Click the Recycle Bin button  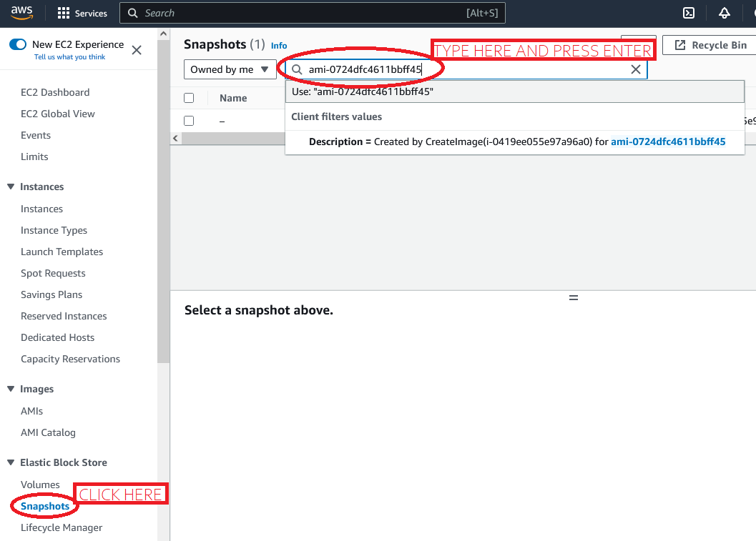(710, 45)
